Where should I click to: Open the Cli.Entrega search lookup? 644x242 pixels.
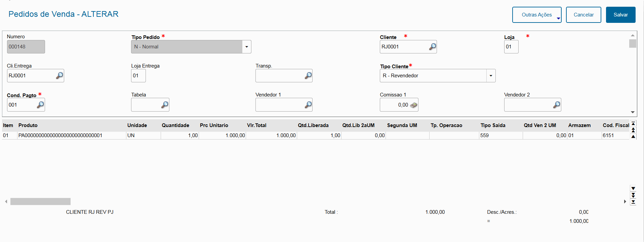pyautogui.click(x=59, y=76)
